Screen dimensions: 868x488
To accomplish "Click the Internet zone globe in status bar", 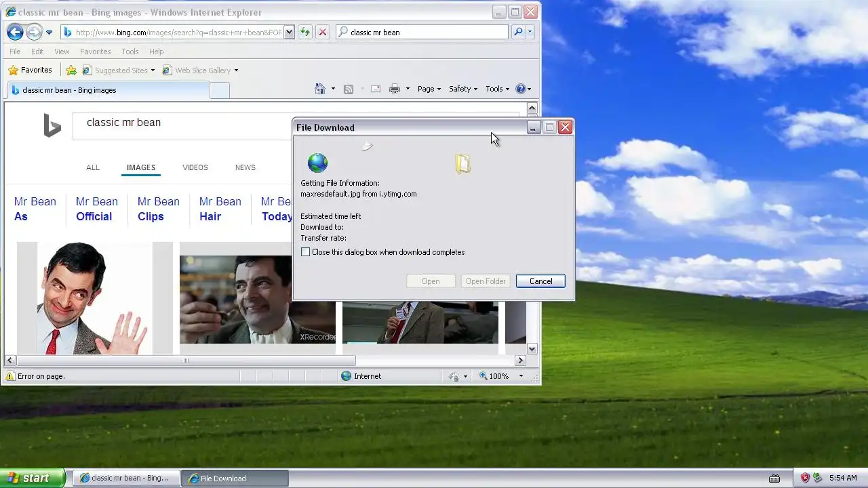I will (x=347, y=376).
